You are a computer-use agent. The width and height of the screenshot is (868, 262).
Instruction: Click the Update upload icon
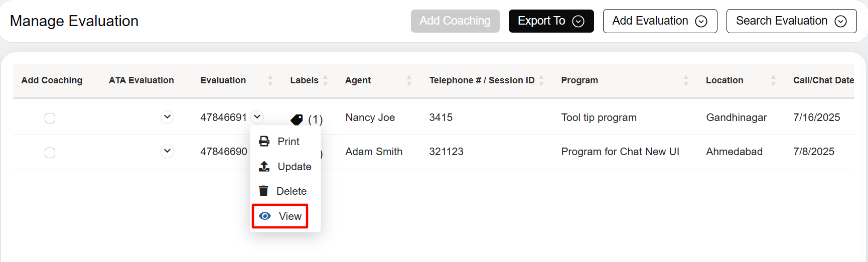pos(264,167)
